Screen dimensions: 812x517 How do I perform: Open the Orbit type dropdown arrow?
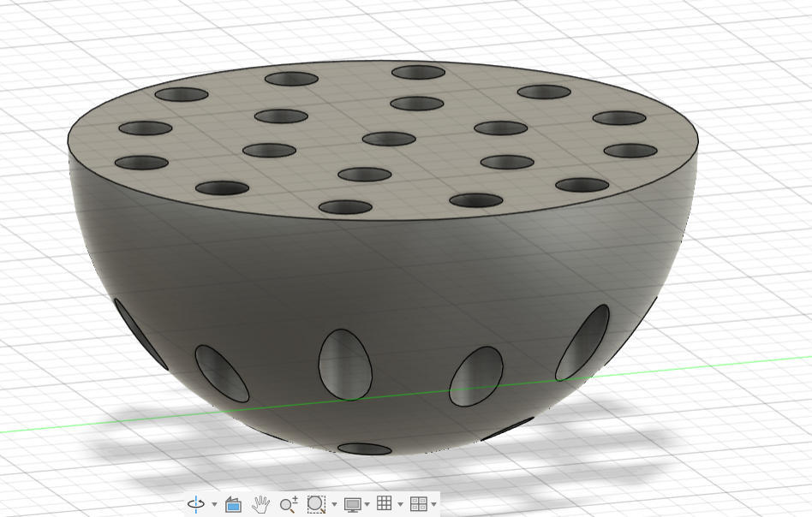(214, 505)
